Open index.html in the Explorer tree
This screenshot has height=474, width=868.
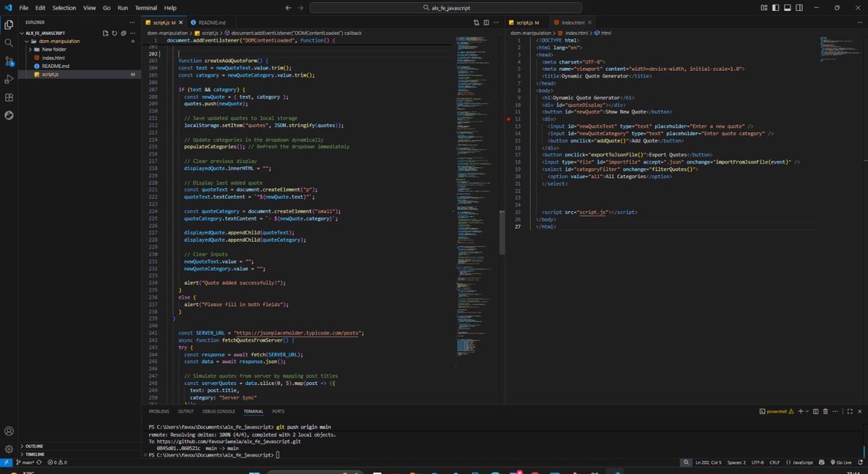[53, 57]
